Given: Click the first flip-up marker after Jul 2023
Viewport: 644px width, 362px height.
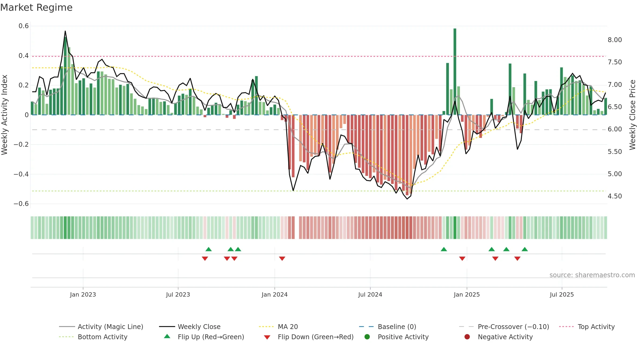Looking at the screenshot, I should tap(208, 249).
